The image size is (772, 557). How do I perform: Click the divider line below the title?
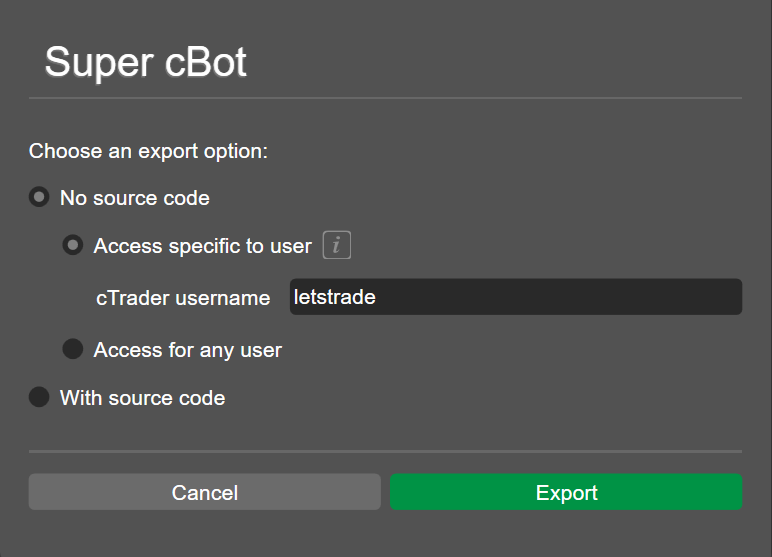pos(385,98)
